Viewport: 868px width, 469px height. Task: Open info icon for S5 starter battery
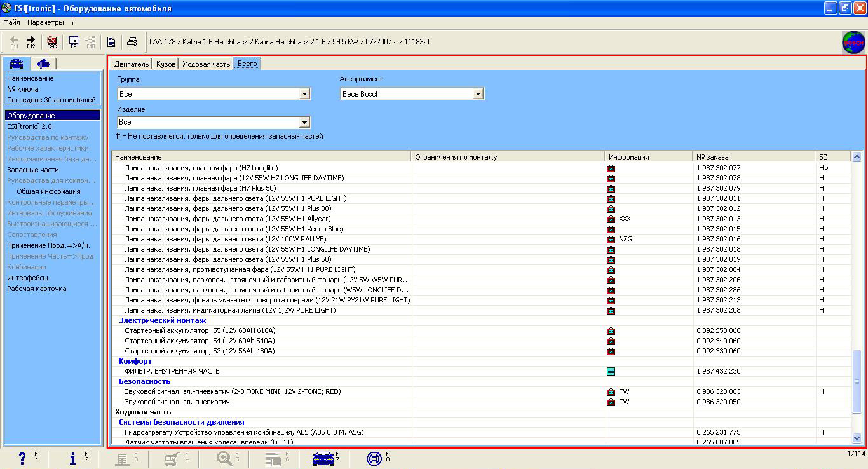[611, 331]
